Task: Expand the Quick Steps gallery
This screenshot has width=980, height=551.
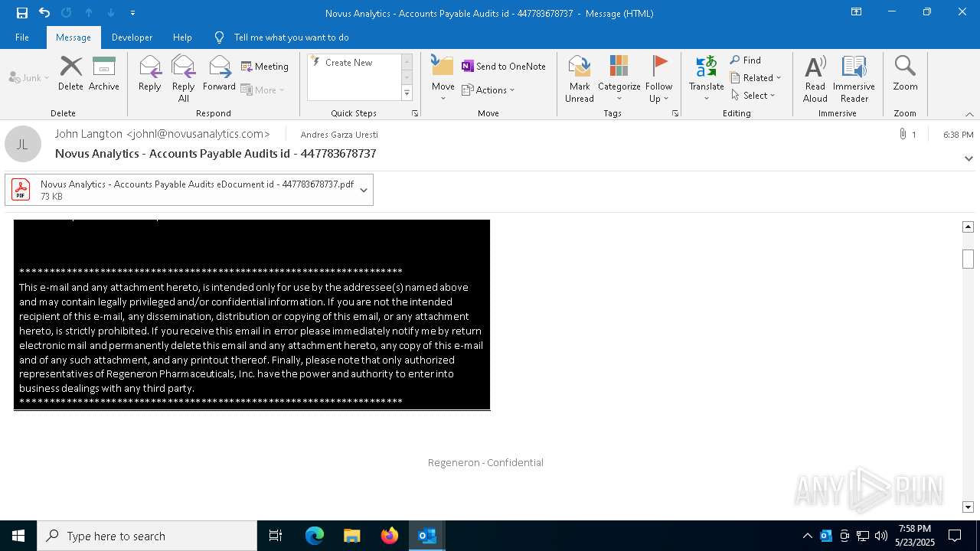Action: pyautogui.click(x=407, y=93)
